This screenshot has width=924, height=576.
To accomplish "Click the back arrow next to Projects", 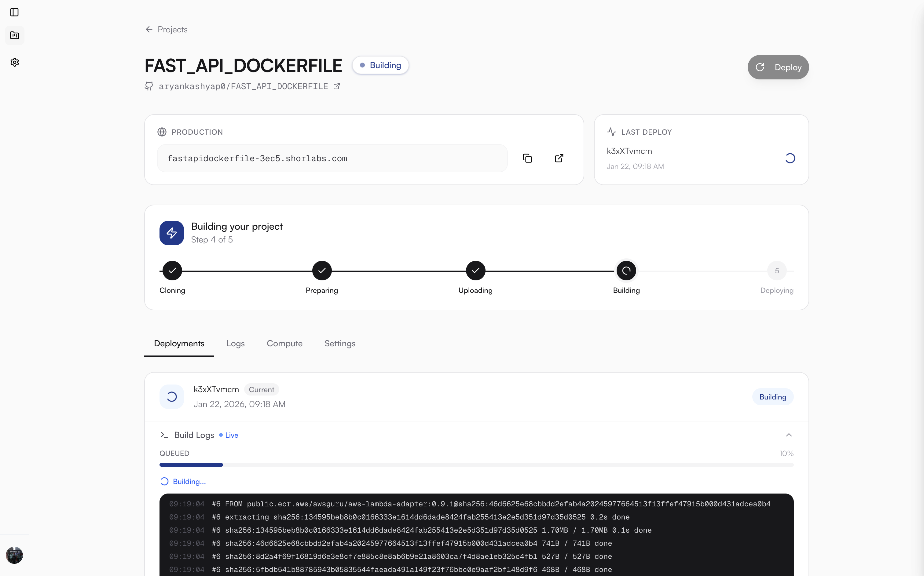I will click(148, 29).
